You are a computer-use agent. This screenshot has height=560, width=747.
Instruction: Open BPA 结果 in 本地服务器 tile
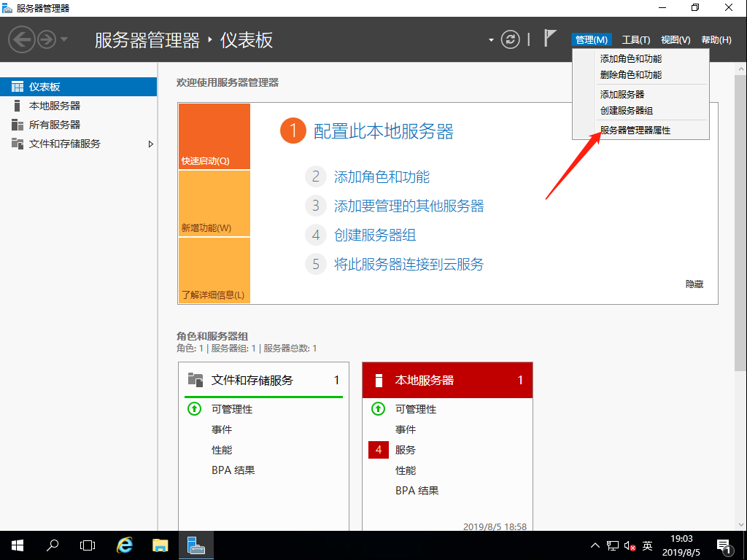point(417,491)
